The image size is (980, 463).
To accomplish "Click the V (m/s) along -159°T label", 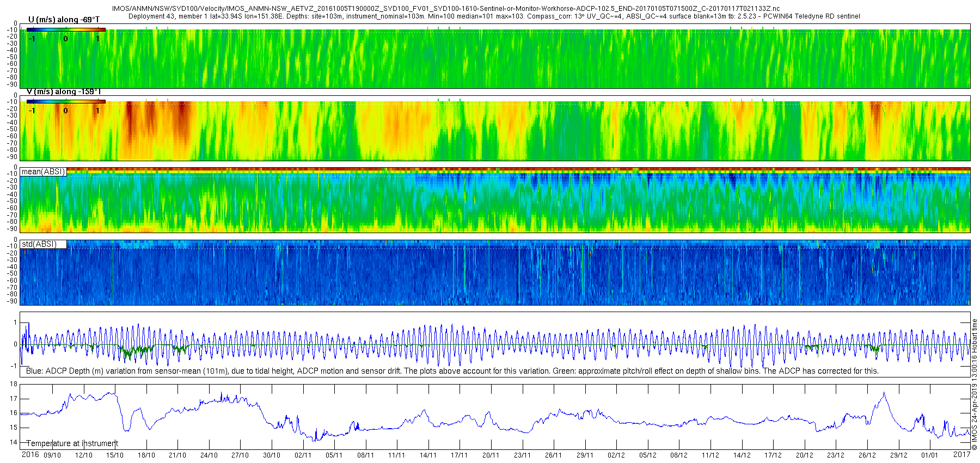I will pos(64,92).
